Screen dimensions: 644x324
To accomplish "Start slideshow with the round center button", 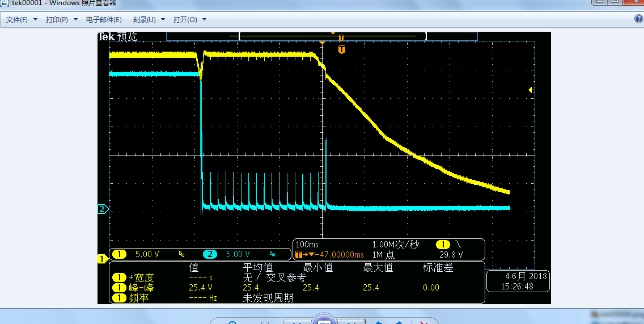I will (324, 321).
